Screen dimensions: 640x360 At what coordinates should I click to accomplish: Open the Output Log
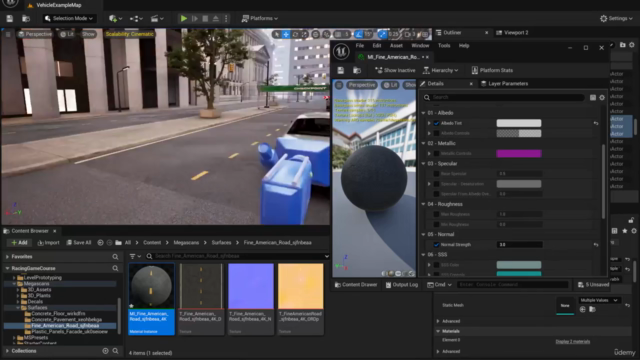point(401,285)
